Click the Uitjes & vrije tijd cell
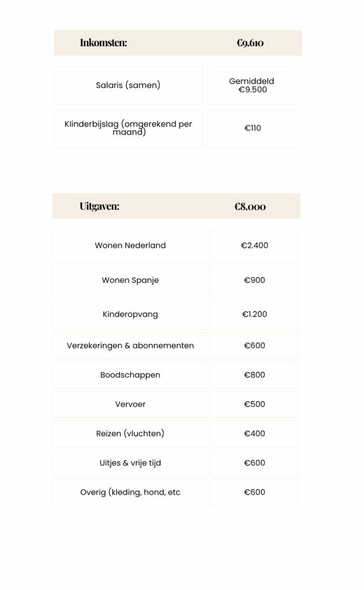Screen dimensions: 364x590 click(130, 463)
